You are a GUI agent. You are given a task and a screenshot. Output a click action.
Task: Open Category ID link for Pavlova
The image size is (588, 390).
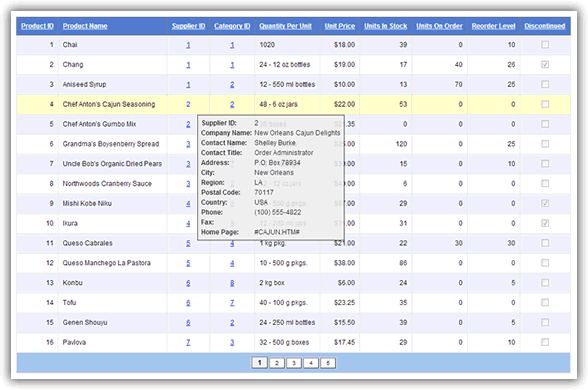232,342
